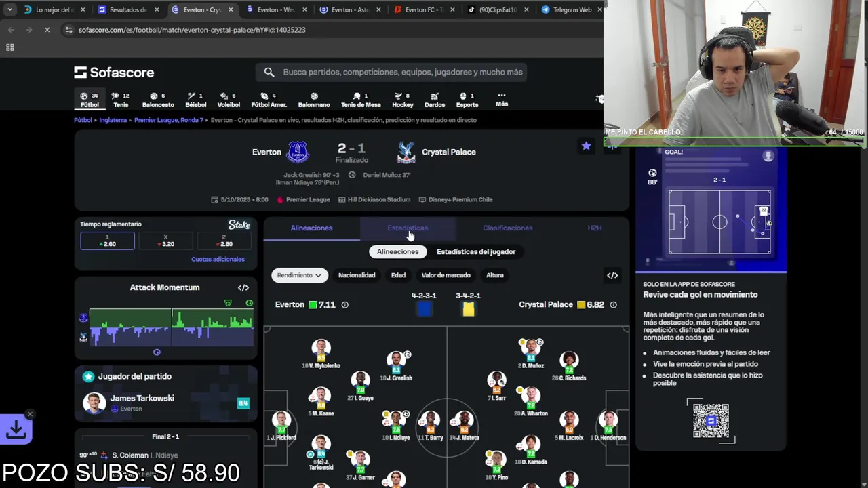Click the goal animation pitch preview
868x488 pixels.
[x=719, y=222]
